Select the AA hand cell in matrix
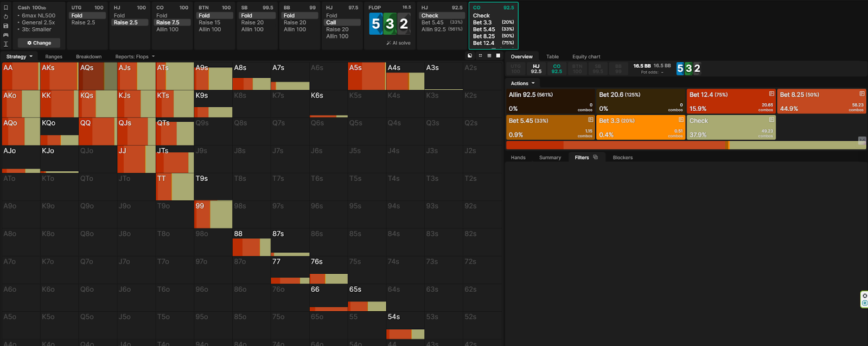The height and width of the screenshot is (346, 868). pyautogui.click(x=21, y=76)
